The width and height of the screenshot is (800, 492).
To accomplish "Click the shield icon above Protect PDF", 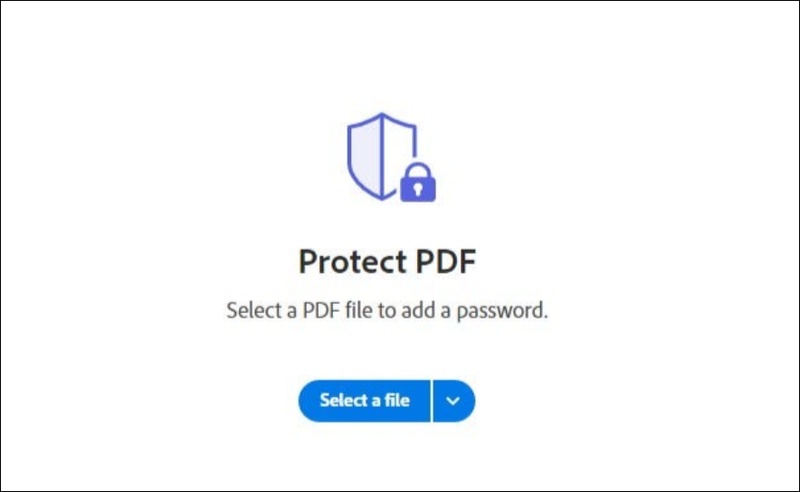I will click(x=382, y=153).
